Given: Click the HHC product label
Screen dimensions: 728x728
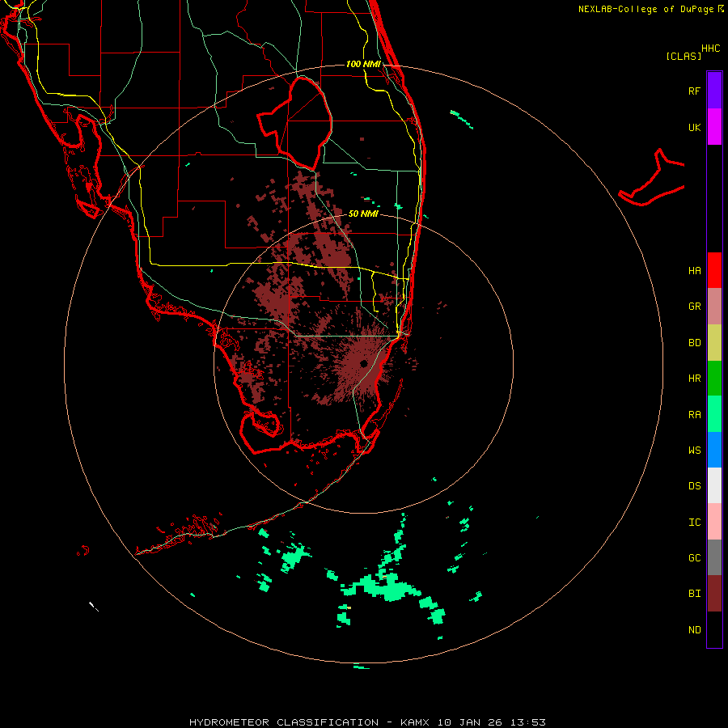Looking at the screenshot, I should [710, 49].
